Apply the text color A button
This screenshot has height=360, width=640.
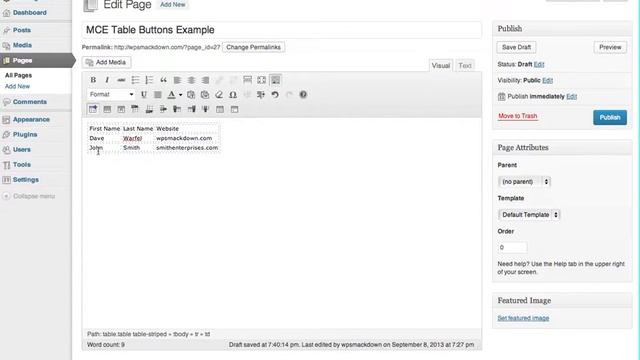point(171,95)
